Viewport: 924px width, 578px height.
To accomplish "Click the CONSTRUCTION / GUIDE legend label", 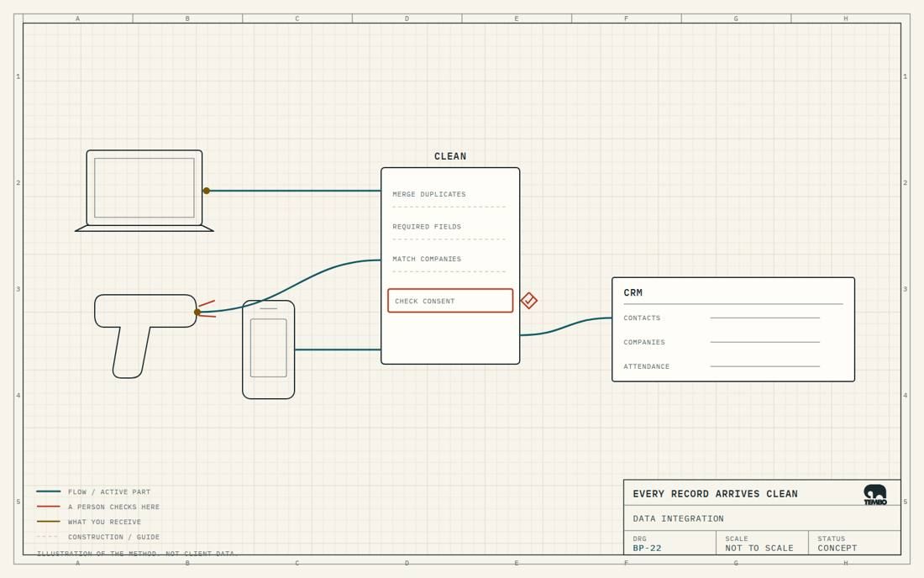I will pyautogui.click(x=113, y=537).
